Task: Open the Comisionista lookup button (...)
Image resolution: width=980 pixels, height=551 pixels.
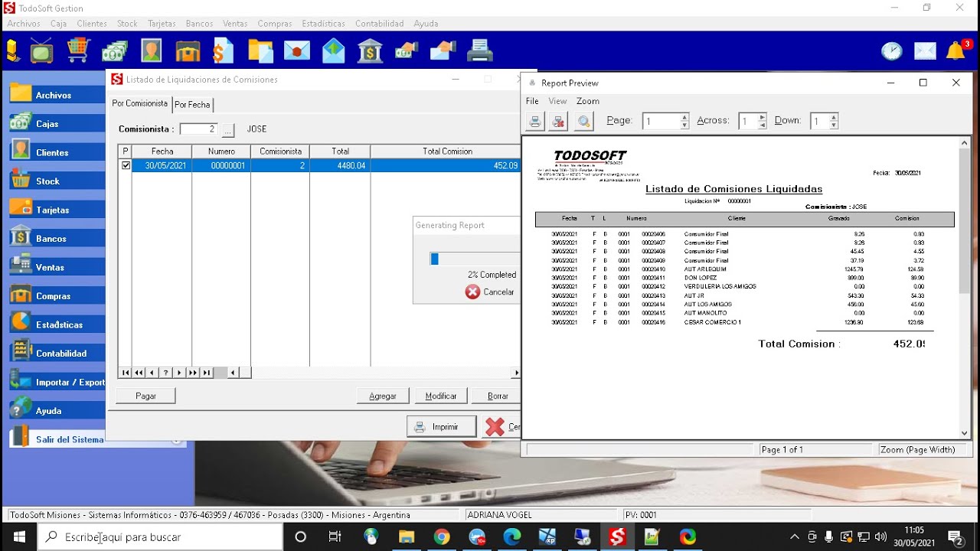Action: [x=227, y=130]
